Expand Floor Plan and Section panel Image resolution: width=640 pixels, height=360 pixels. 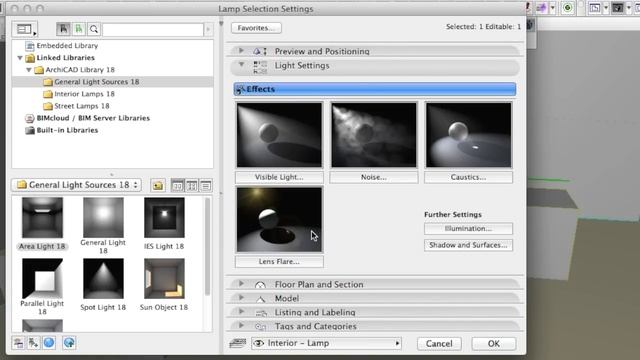[x=241, y=284]
